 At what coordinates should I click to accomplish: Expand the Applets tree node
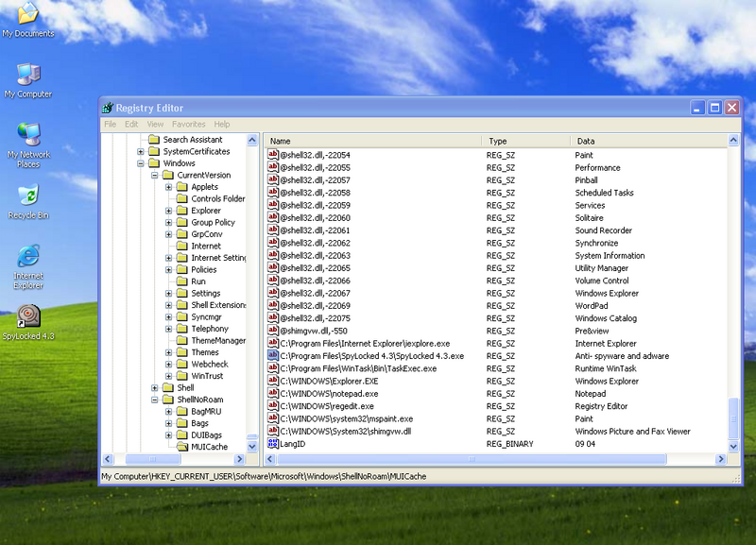click(168, 187)
